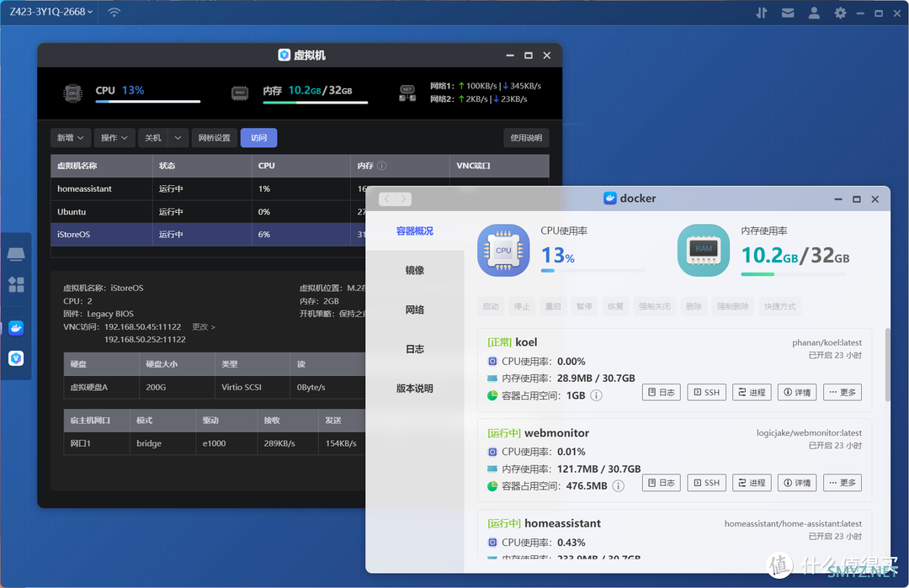Open 网桥设置 in 虚拟机 window

click(215, 138)
